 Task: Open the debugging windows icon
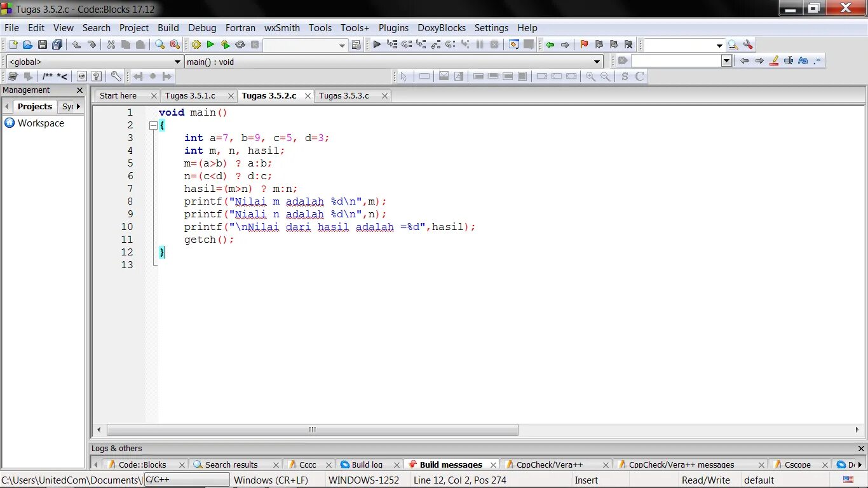tap(513, 44)
